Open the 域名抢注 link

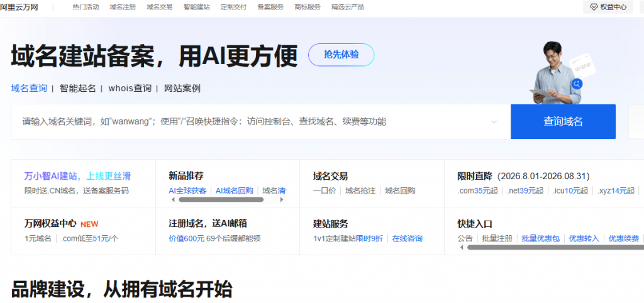coord(360,190)
